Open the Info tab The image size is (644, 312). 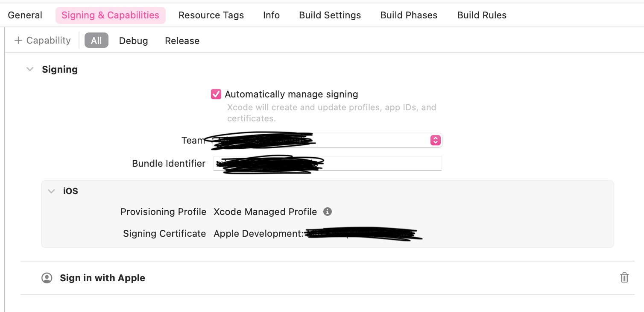[271, 15]
